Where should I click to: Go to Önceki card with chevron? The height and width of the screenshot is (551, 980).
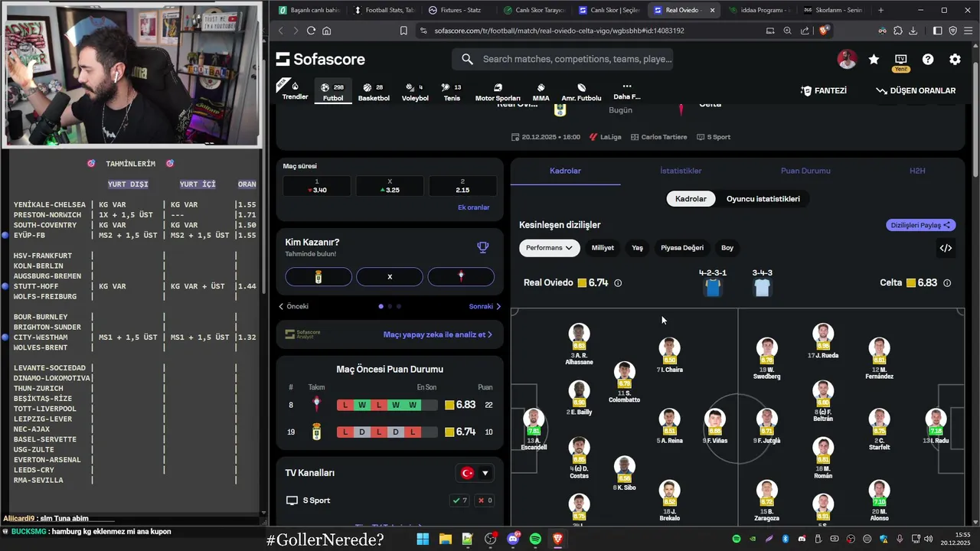coord(294,306)
